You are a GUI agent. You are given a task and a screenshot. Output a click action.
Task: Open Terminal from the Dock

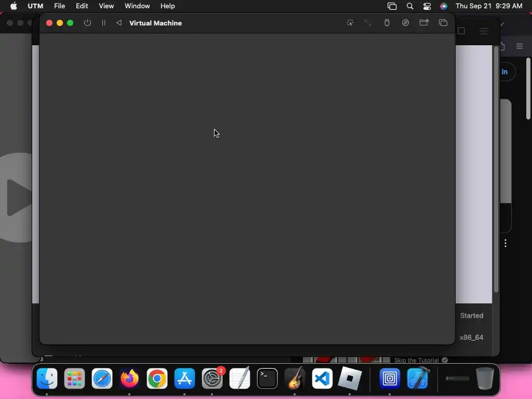tap(267, 378)
